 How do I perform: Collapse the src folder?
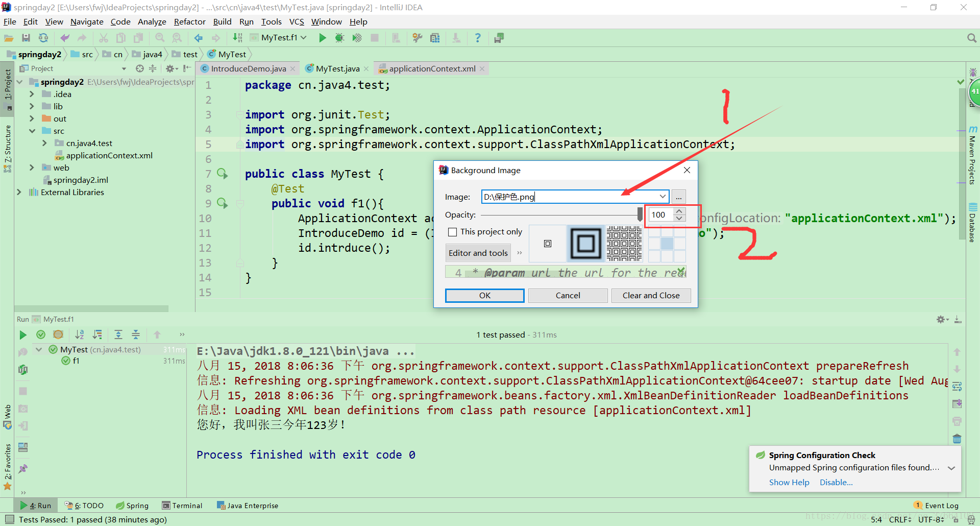(x=32, y=131)
